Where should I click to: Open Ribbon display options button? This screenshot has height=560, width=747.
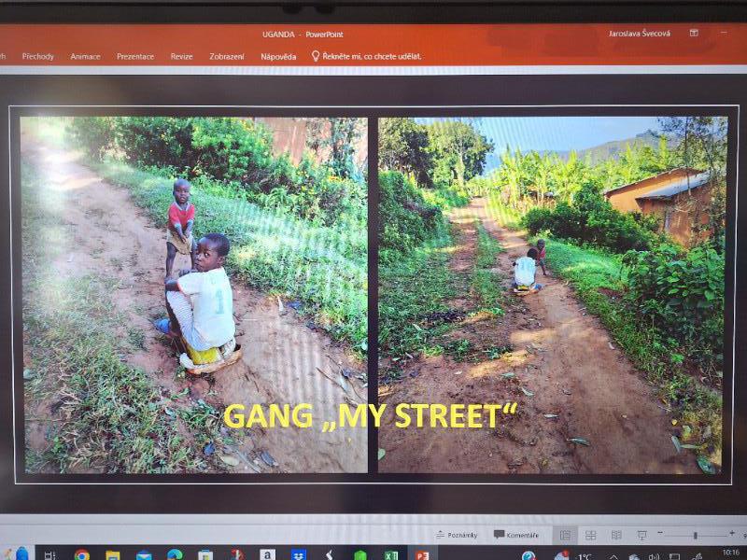click(694, 33)
